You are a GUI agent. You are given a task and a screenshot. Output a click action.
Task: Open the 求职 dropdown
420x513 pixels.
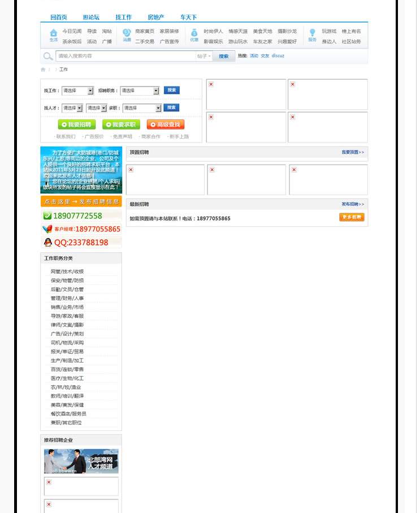[142, 108]
